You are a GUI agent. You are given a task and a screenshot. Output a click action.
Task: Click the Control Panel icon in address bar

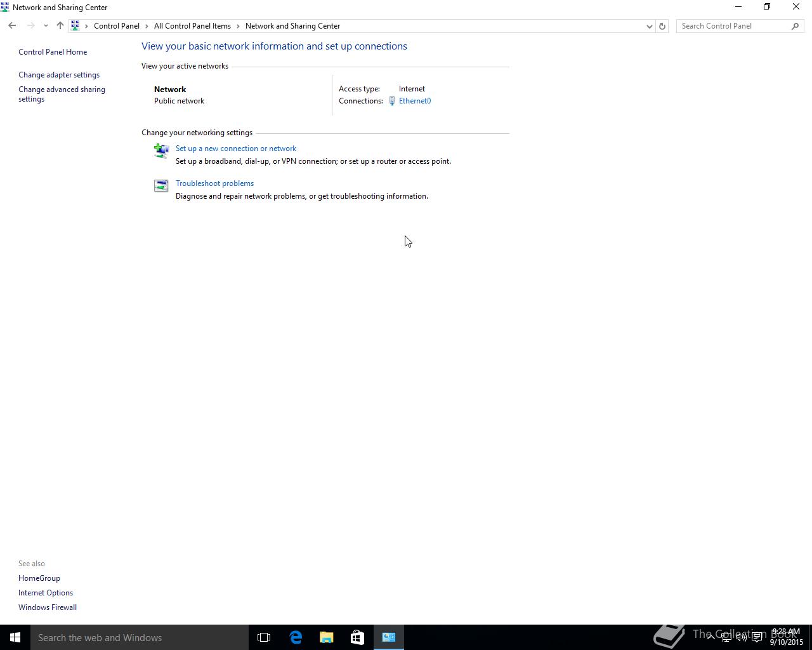pos(75,26)
